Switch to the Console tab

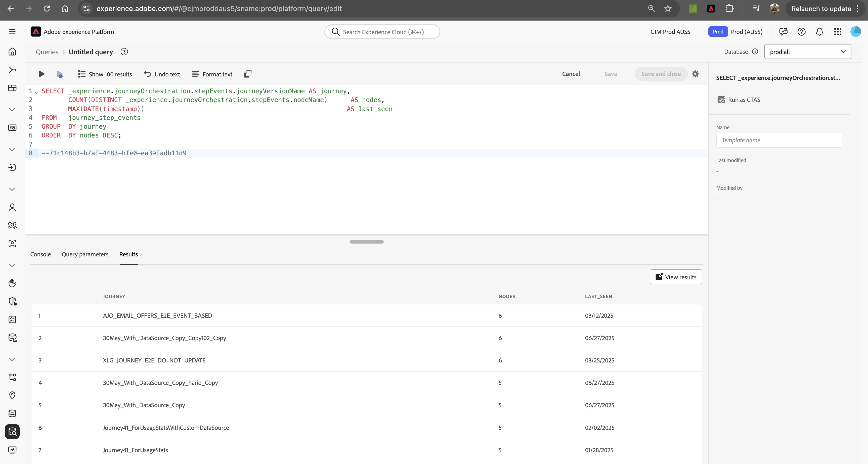pyautogui.click(x=40, y=254)
